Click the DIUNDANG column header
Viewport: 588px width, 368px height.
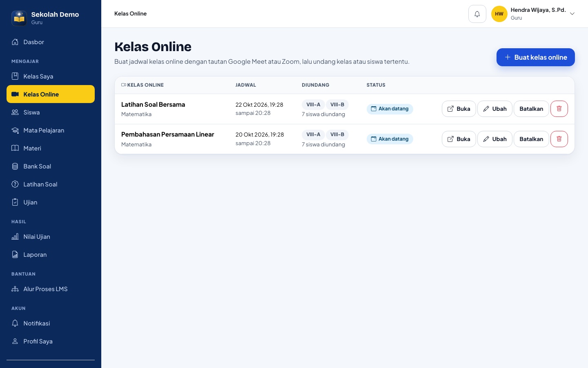point(316,85)
